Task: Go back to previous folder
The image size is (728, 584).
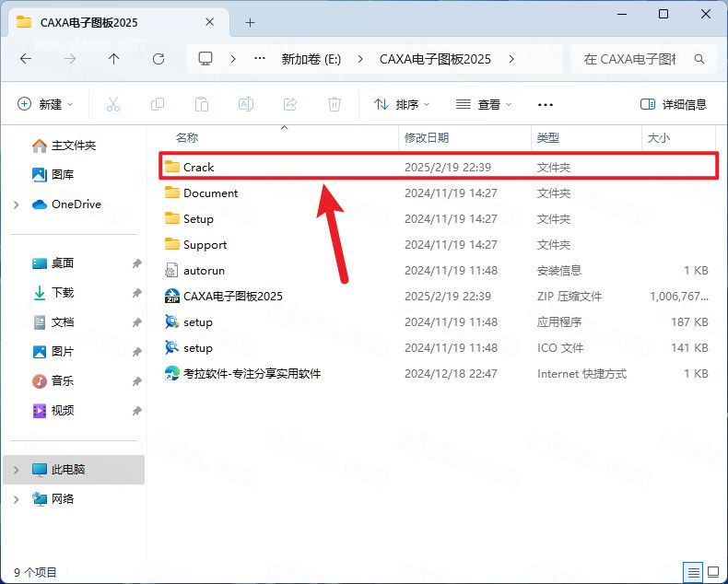Action: [26, 59]
